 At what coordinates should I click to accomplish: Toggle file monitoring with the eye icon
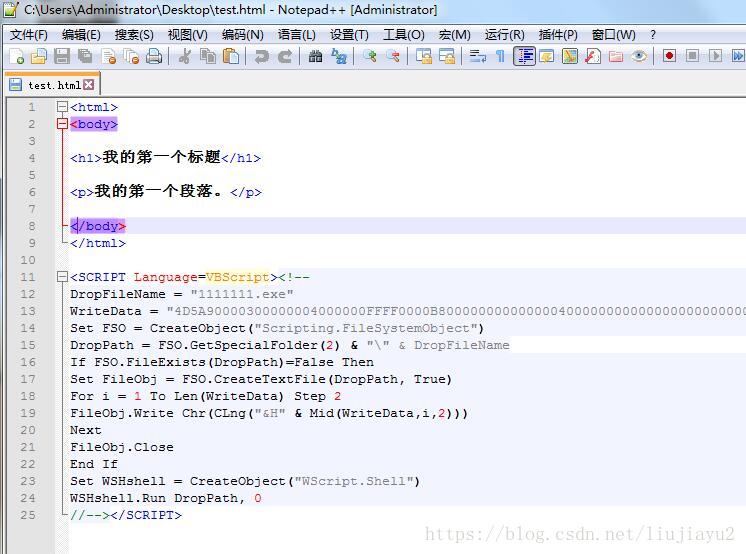(x=639, y=56)
